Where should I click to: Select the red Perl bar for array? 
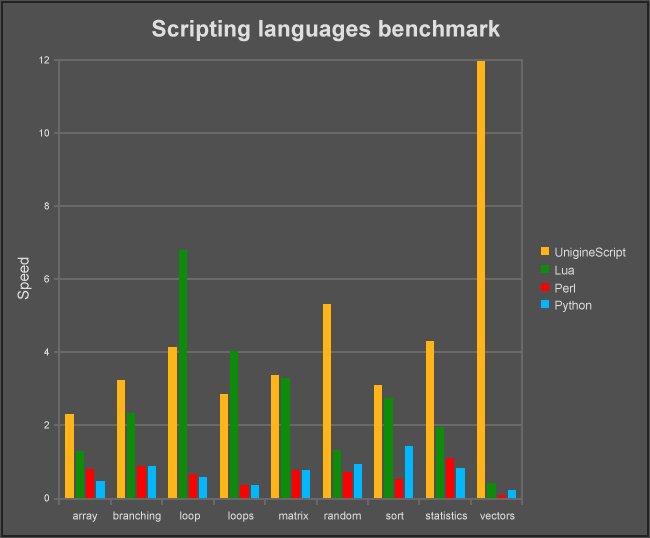coord(90,484)
